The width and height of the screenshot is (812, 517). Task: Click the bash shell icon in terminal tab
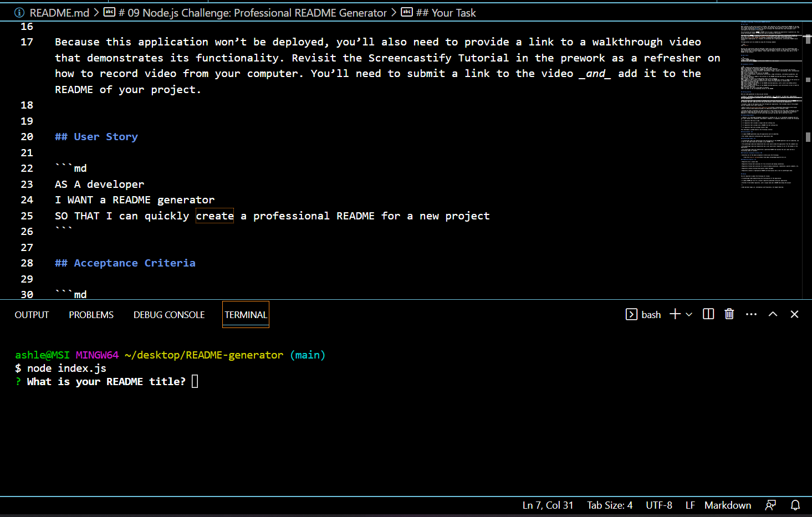click(631, 314)
